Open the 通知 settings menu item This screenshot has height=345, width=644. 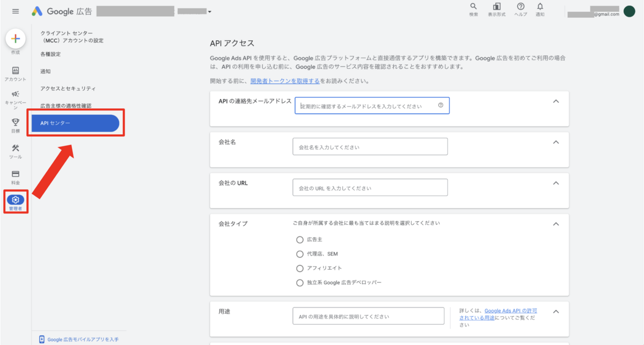[46, 71]
